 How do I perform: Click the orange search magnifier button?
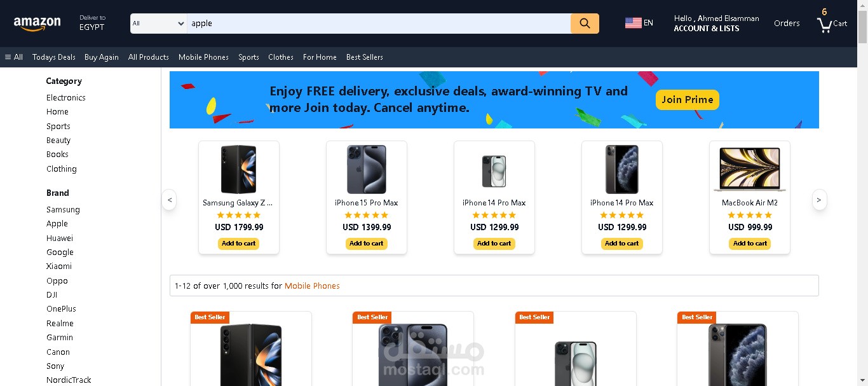(x=585, y=24)
